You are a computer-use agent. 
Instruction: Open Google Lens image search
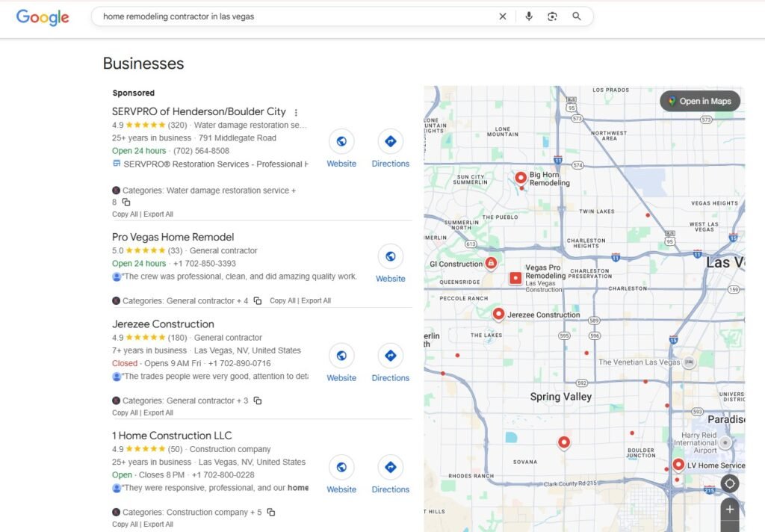point(552,16)
